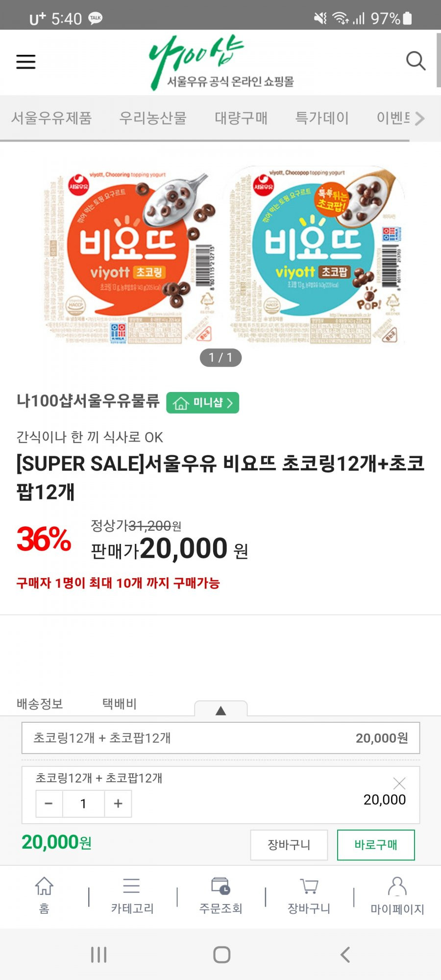441x980 pixels.
Task: Open the 초코링12개 + 초코팝12개 option selector
Action: click(x=220, y=738)
